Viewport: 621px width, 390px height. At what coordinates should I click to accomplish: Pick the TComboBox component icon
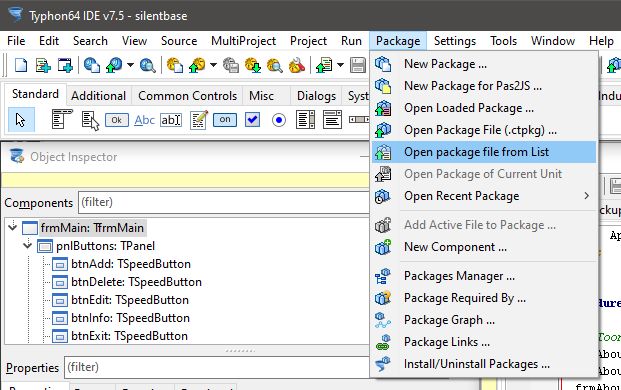tap(332, 120)
